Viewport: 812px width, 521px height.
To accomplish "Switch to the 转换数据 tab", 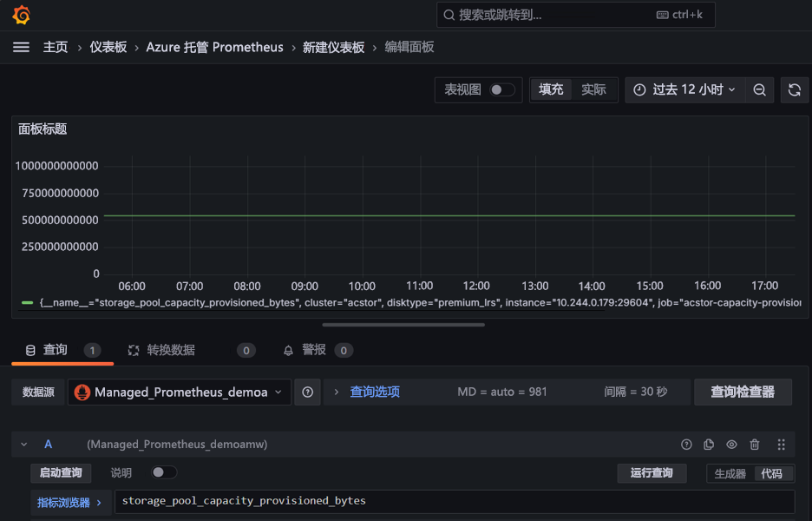I will coord(170,350).
